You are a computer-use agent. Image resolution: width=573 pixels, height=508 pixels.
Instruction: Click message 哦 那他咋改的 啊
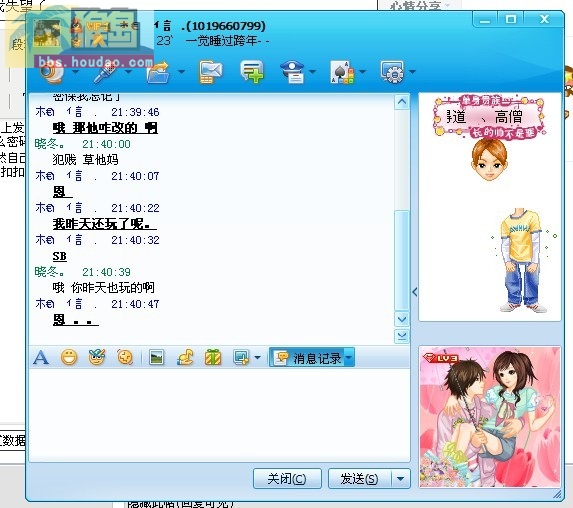point(105,128)
